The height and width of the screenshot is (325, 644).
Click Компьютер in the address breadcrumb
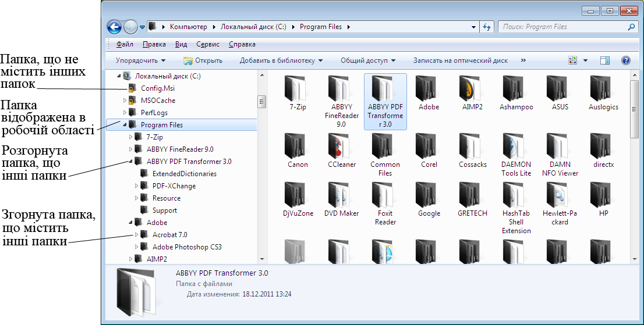click(189, 27)
